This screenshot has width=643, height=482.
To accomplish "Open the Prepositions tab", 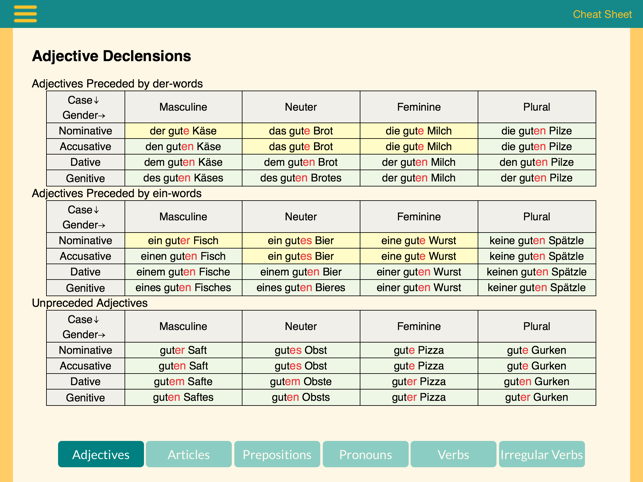I will click(277, 454).
